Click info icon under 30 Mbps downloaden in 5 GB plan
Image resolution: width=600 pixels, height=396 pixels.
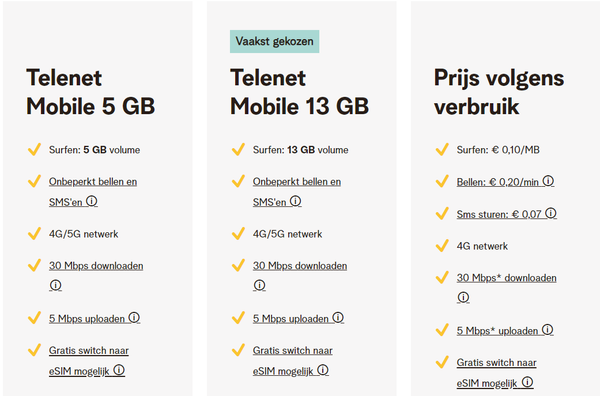(55, 285)
